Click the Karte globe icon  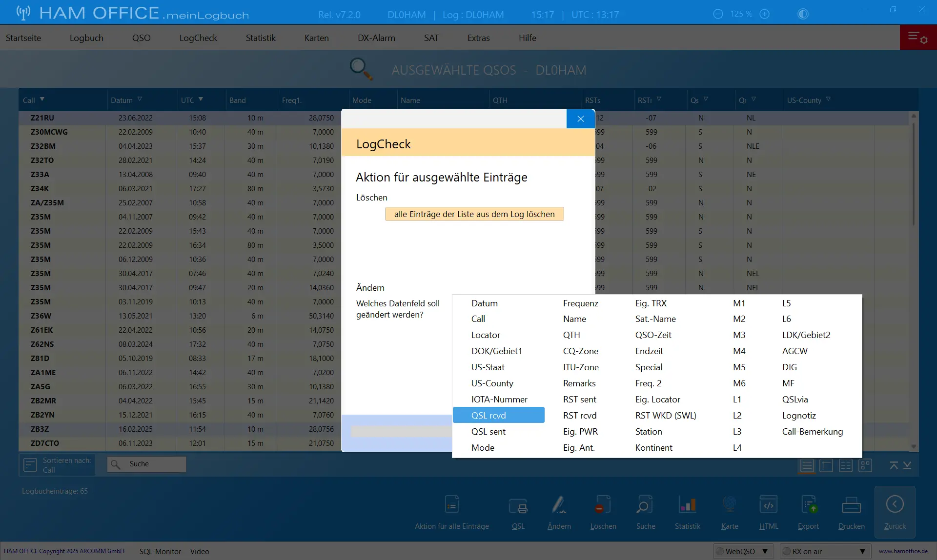[x=729, y=505]
